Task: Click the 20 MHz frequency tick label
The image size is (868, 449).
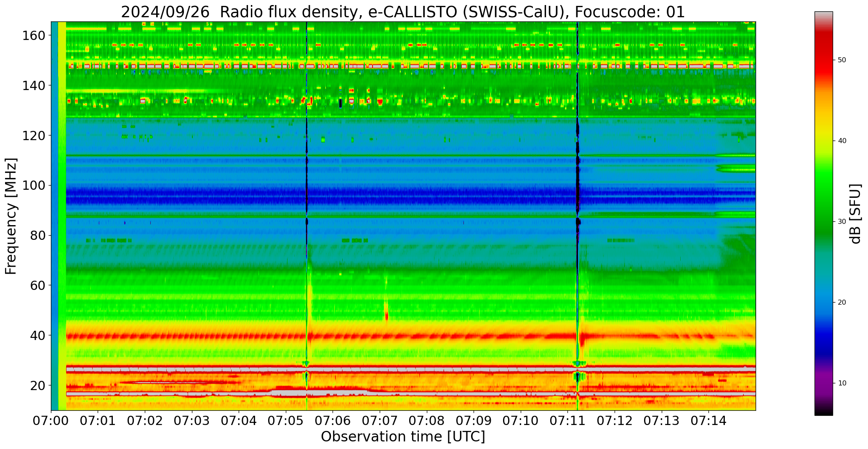Action: (38, 385)
